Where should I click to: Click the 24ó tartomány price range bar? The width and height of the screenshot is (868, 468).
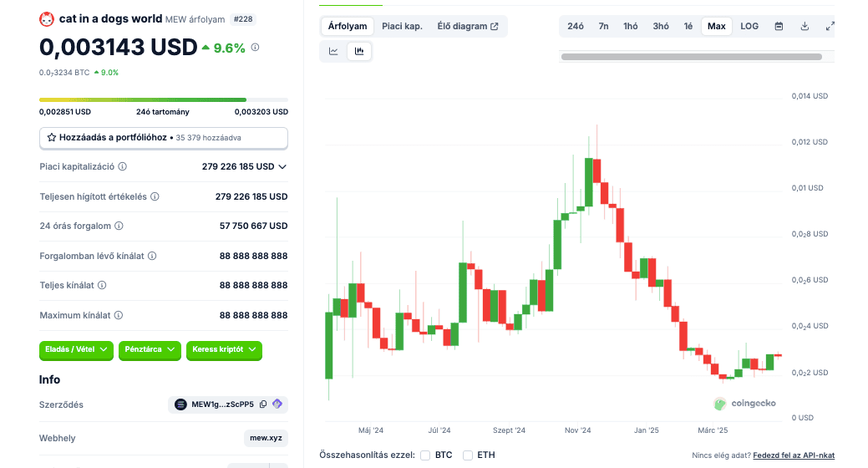[164, 99]
